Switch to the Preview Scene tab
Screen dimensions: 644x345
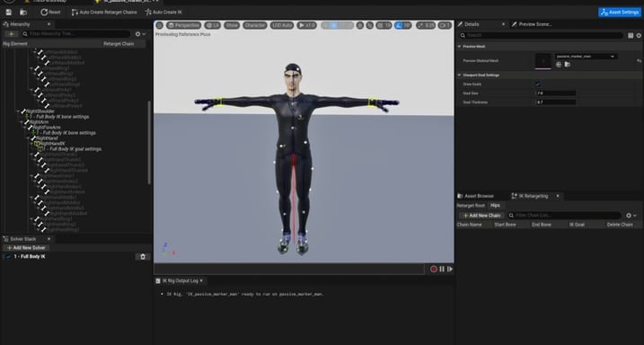[x=534, y=24]
